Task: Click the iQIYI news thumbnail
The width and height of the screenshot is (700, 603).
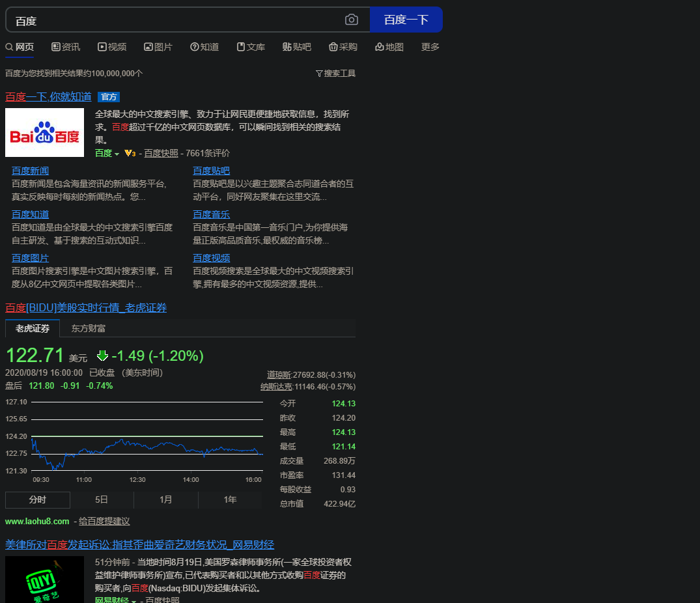Action: coord(45,580)
